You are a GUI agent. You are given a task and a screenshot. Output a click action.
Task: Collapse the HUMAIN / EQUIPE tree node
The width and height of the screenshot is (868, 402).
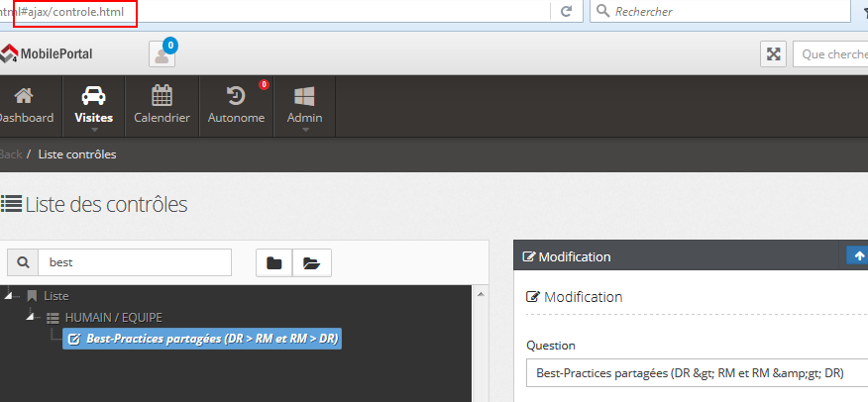[33, 318]
